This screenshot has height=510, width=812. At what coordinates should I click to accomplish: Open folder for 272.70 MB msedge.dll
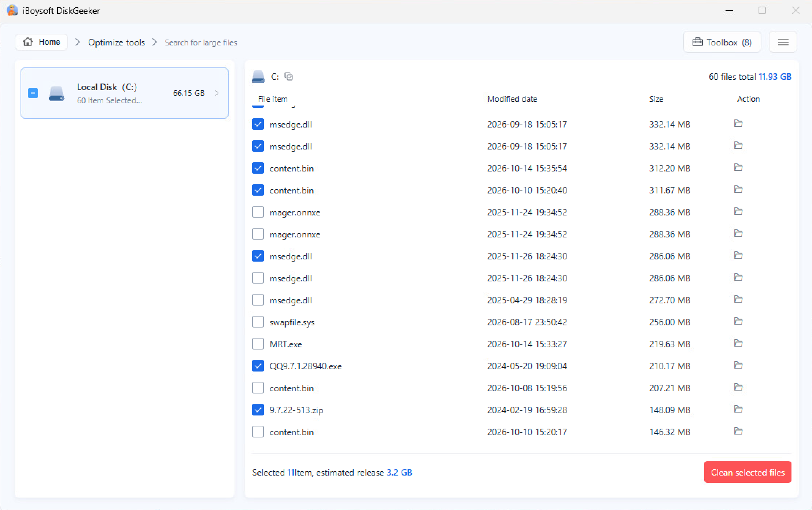(x=738, y=299)
